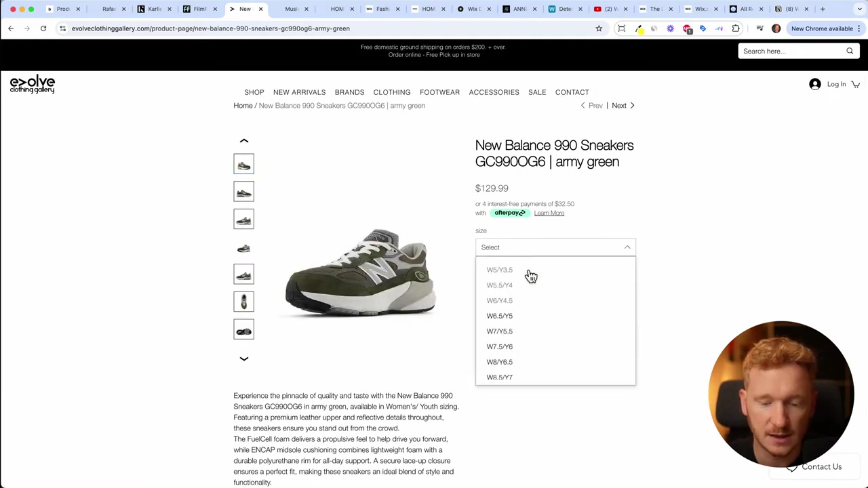The height and width of the screenshot is (488, 868).
Task: Switch to the Karlie tab
Action: 154,9
